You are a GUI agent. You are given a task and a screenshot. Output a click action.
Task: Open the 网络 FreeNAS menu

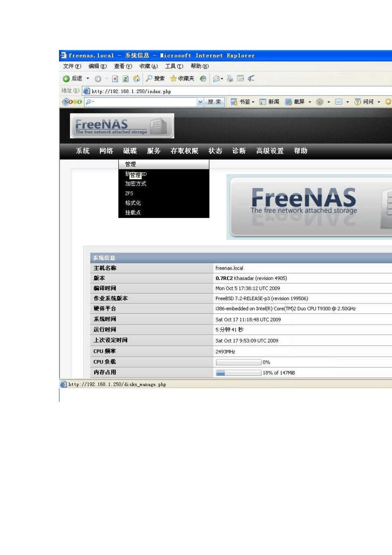pyautogui.click(x=106, y=151)
